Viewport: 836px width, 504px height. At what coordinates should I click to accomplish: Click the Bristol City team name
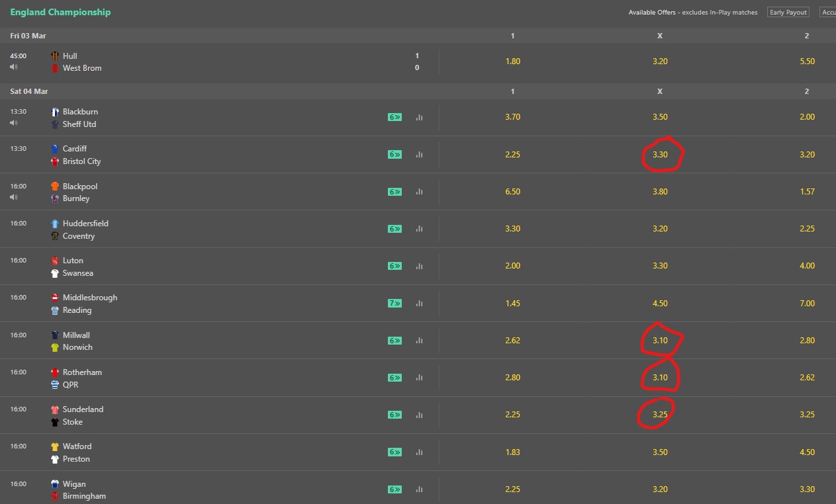[81, 161]
